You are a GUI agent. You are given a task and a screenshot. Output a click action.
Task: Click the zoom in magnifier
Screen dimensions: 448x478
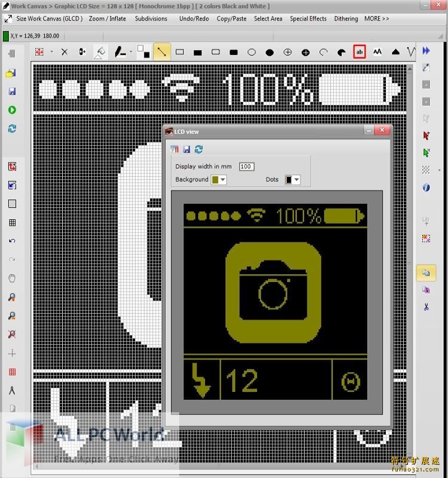(x=12, y=297)
